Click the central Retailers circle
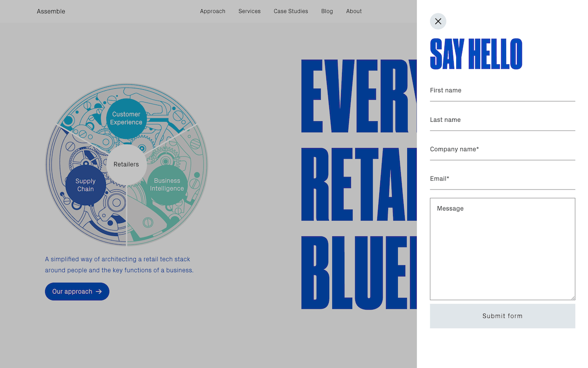This screenshot has height=368, width=588. [x=126, y=164]
